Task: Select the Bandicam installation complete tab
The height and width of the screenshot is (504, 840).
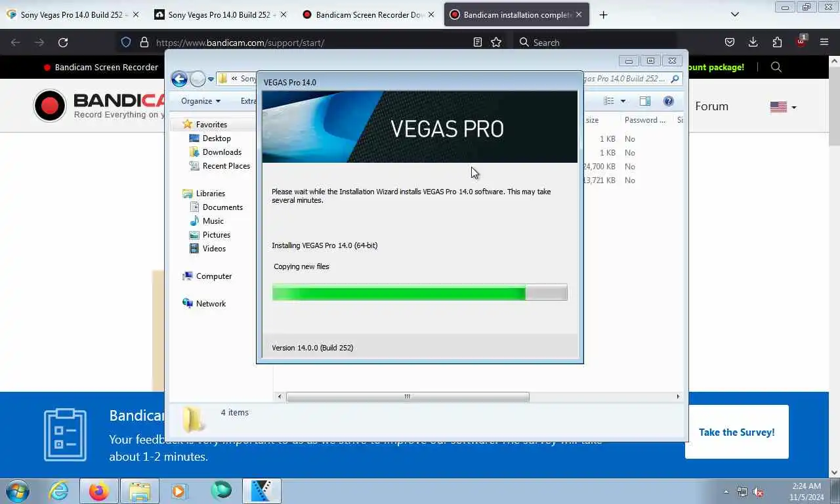Action: [516, 14]
